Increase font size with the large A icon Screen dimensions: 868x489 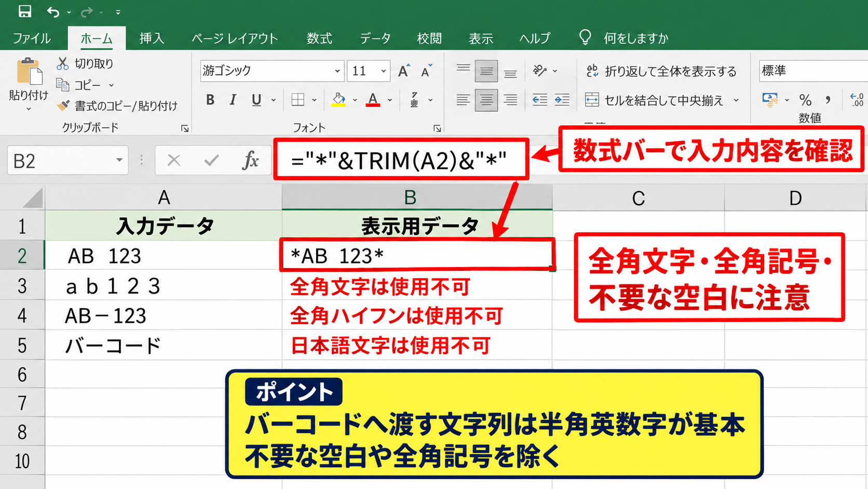tap(404, 71)
